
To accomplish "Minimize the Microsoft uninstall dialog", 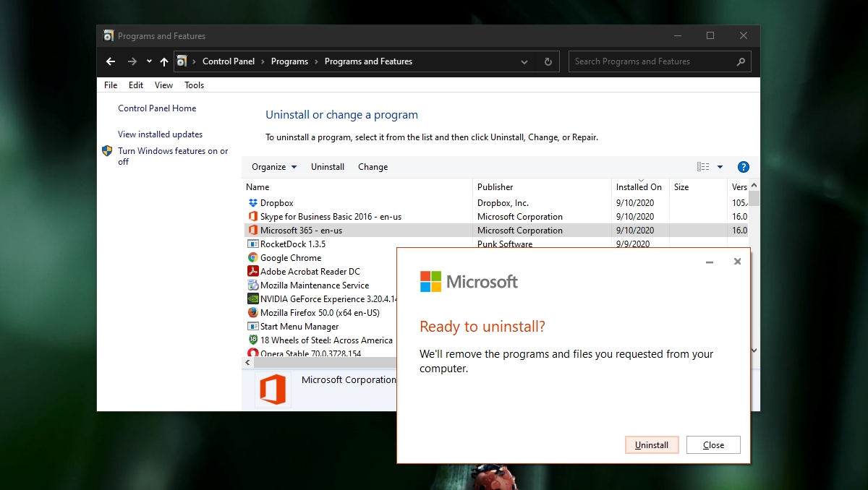I will (710, 262).
